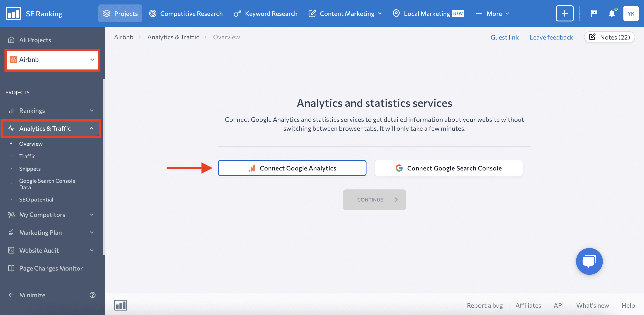Viewport: 644px width, 315px height.
Task: Click the help question mark icon in sidebar
Action: 93,295
